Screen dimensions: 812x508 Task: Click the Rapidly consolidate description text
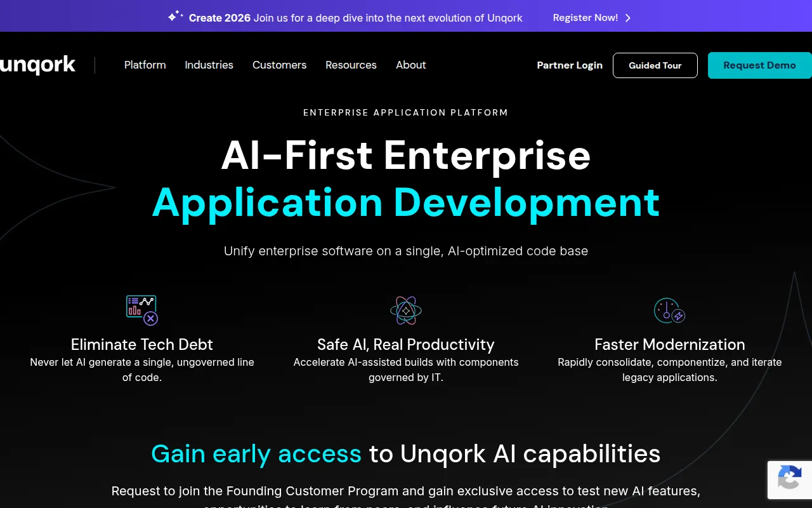(670, 370)
